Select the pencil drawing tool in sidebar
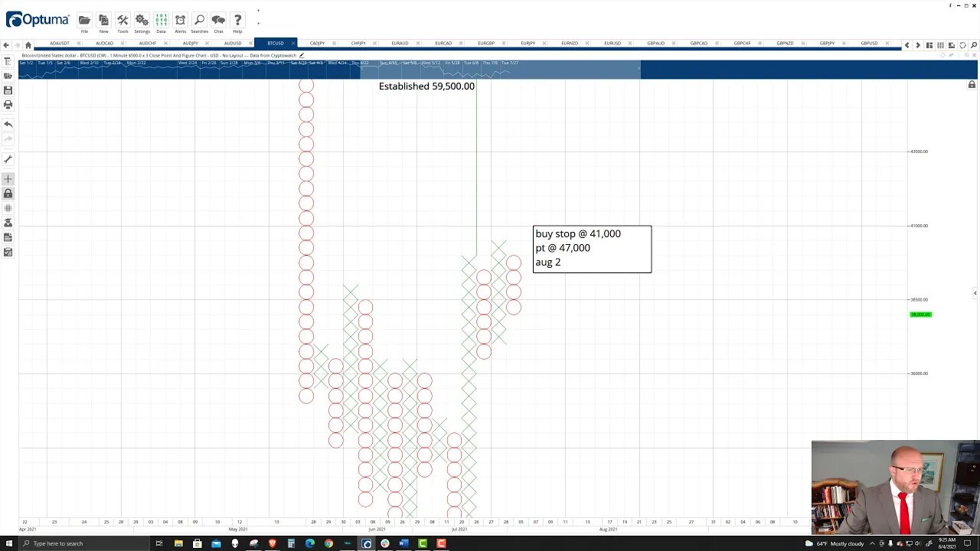Screen dimensions: 980x551 [8, 159]
